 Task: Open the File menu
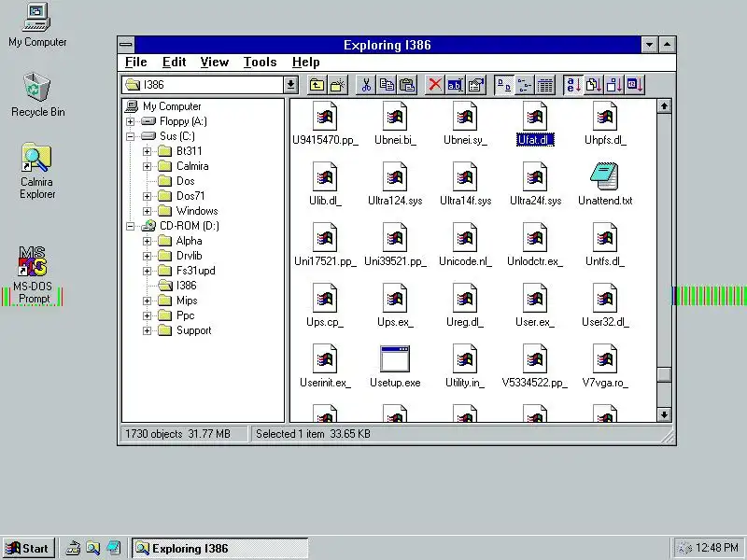click(x=135, y=63)
